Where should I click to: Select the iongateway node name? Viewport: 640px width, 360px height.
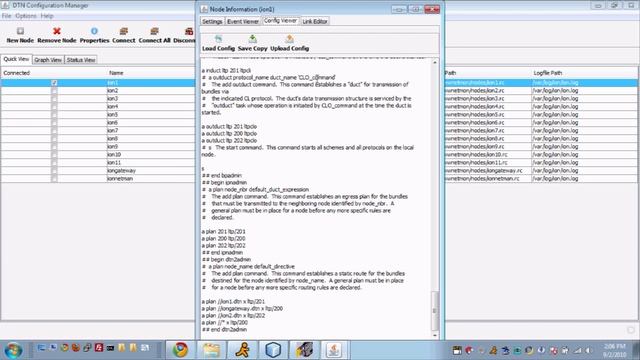coord(121,171)
